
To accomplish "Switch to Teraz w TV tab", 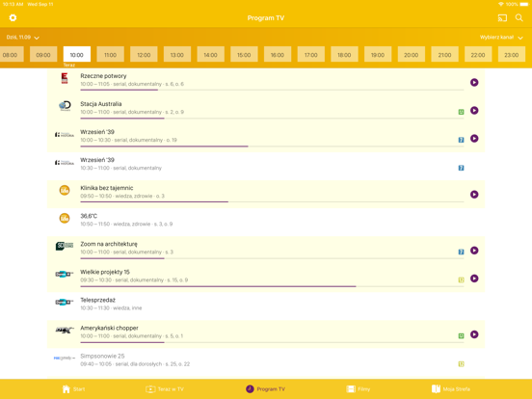I will 165,389.
